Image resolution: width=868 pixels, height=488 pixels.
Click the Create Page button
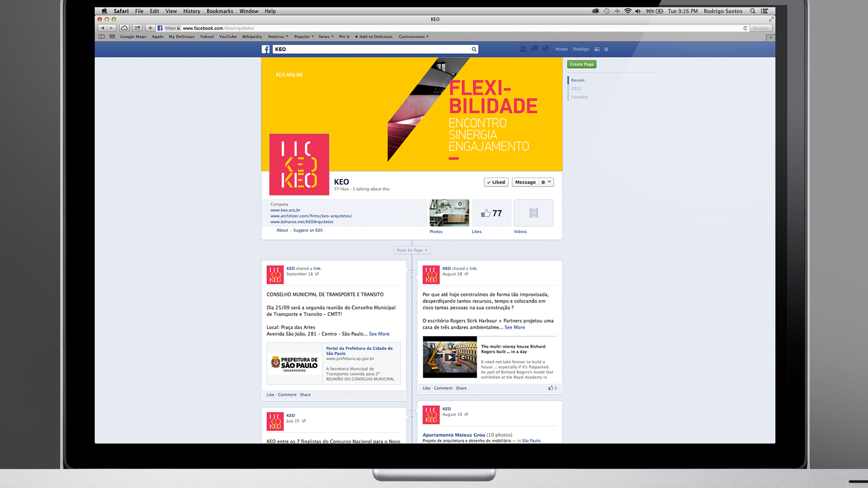[x=582, y=64]
